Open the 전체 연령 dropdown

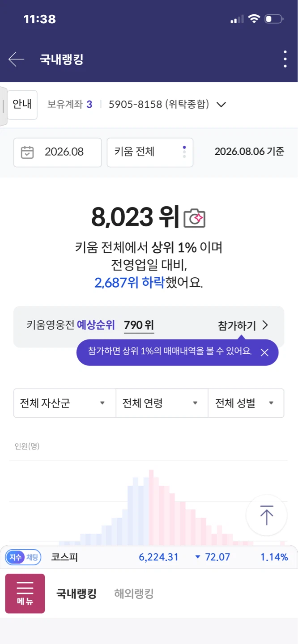click(162, 403)
